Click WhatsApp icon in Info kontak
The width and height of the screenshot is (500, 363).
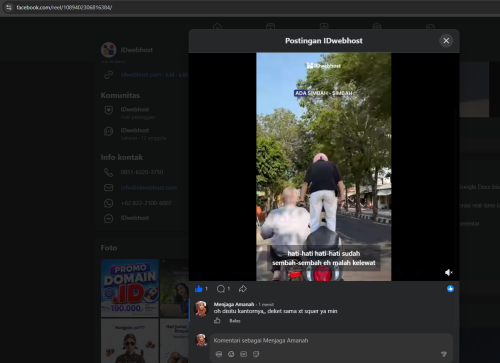coord(109,203)
